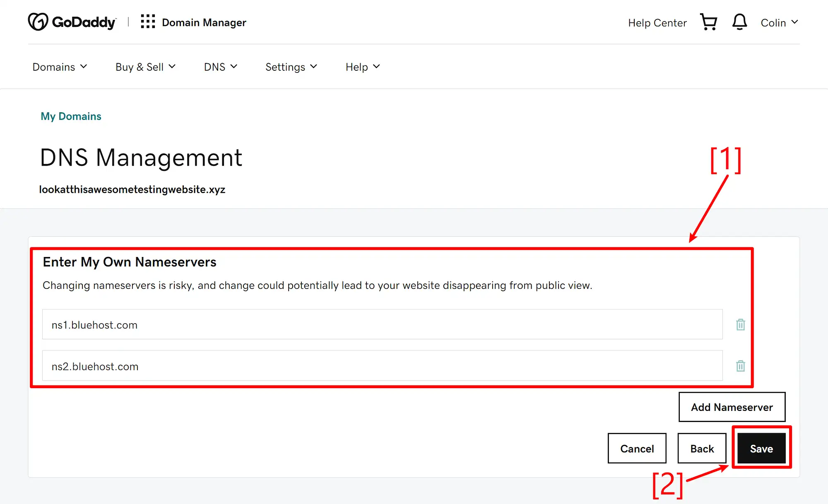Click the Add Nameserver button
This screenshot has width=828, height=504.
pos(732,406)
